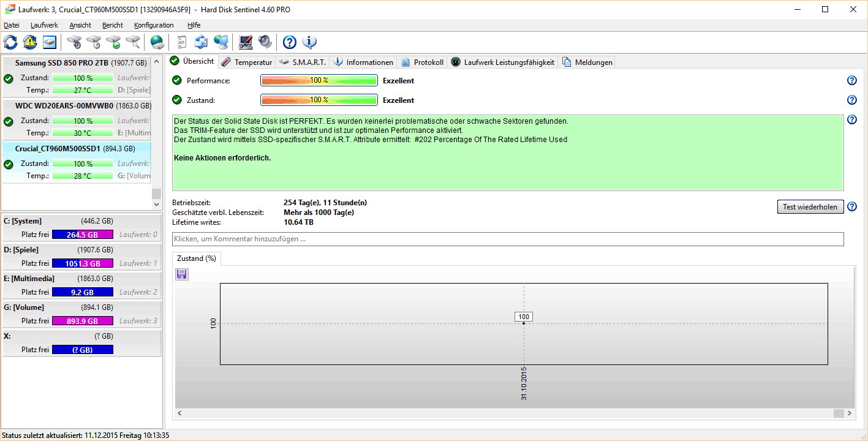Switch to the S.M.A.R.T. tab
The height and width of the screenshot is (441, 868).
[303, 62]
